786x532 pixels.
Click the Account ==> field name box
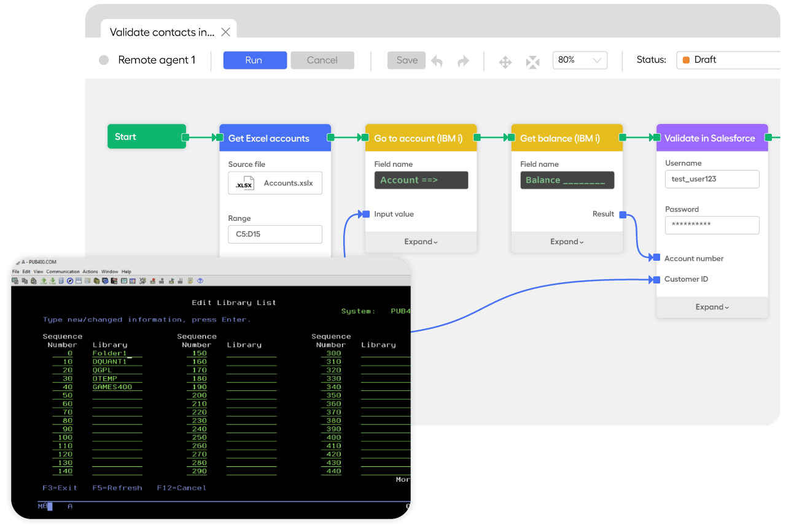pyautogui.click(x=421, y=180)
